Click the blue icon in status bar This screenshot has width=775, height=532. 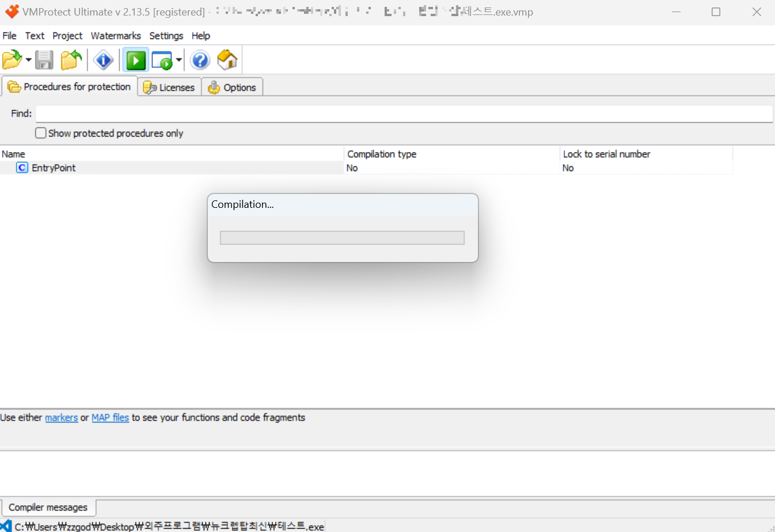pos(6,526)
